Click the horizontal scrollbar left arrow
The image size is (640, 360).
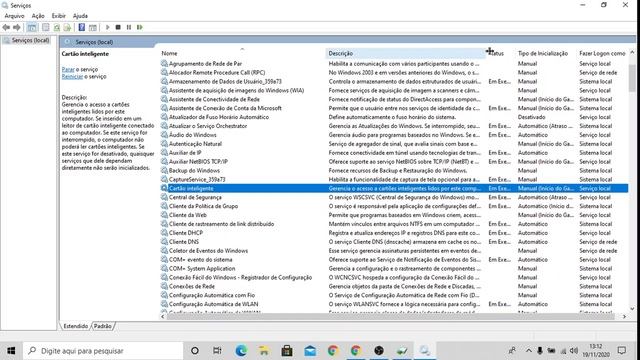tap(163, 316)
